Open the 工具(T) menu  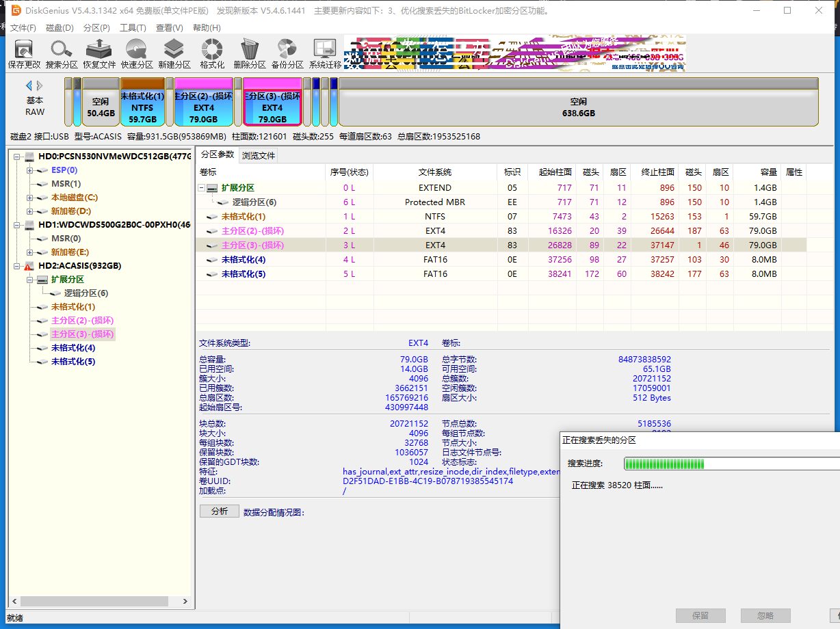tap(133, 28)
